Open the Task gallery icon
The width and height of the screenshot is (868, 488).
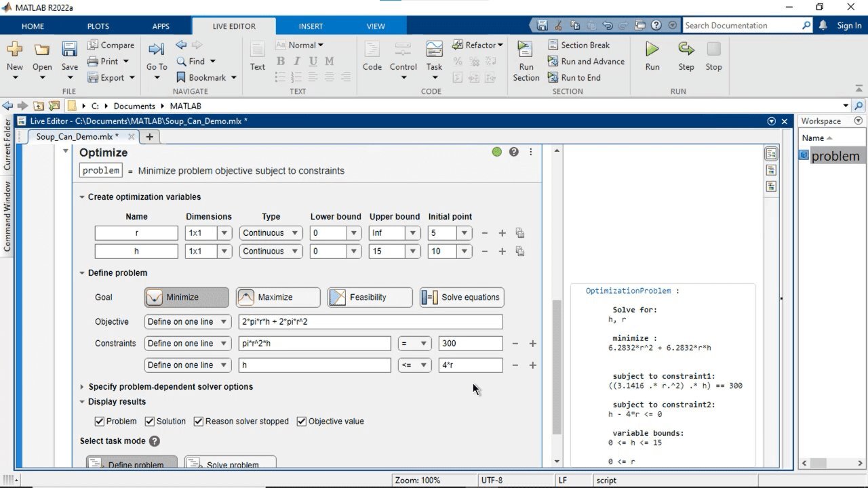(434, 49)
